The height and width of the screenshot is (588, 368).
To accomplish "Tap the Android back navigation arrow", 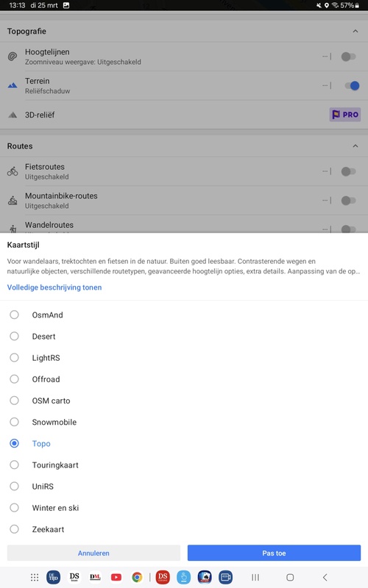I will coord(325,577).
